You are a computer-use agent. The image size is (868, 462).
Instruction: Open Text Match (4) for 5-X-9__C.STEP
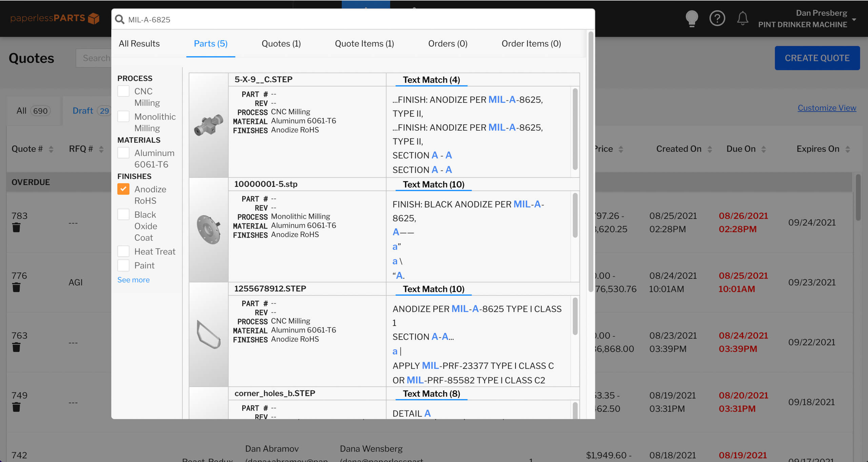pos(431,80)
